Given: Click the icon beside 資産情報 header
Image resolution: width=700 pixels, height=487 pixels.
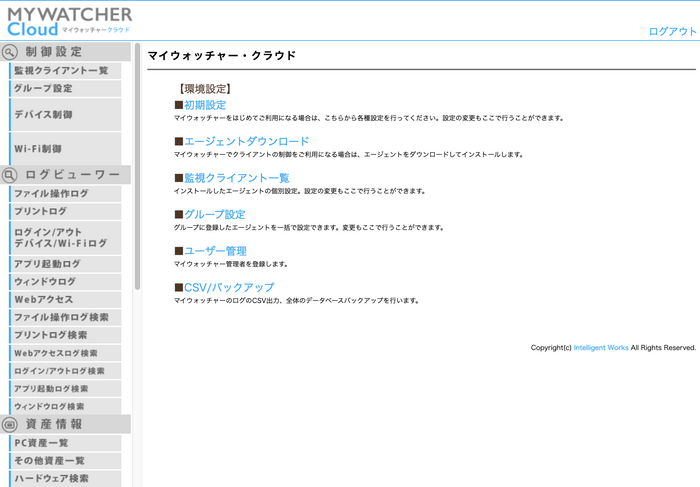Looking at the screenshot, I should (x=11, y=424).
